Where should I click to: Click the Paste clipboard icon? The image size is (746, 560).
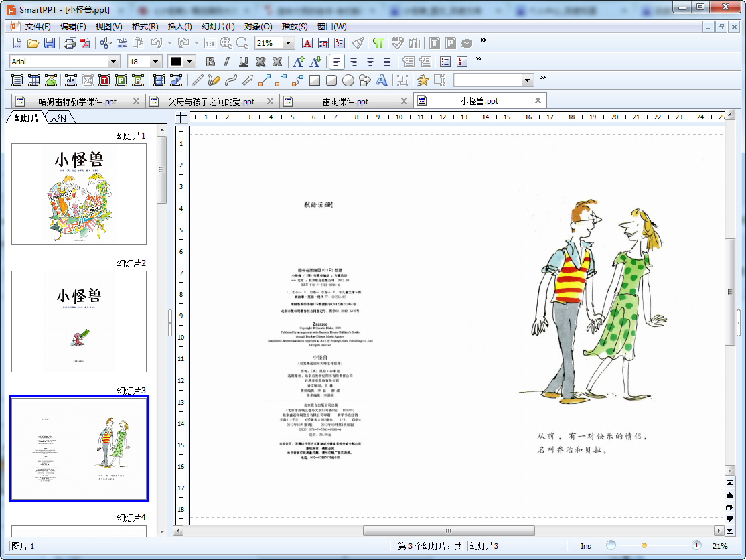138,44
